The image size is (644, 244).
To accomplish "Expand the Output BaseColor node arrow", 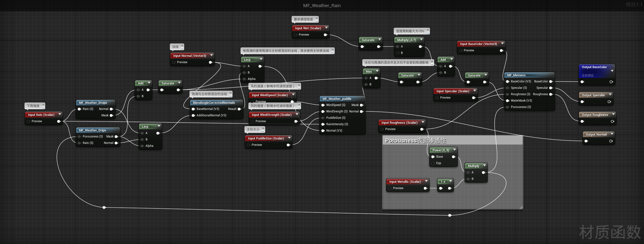I will [612, 71].
